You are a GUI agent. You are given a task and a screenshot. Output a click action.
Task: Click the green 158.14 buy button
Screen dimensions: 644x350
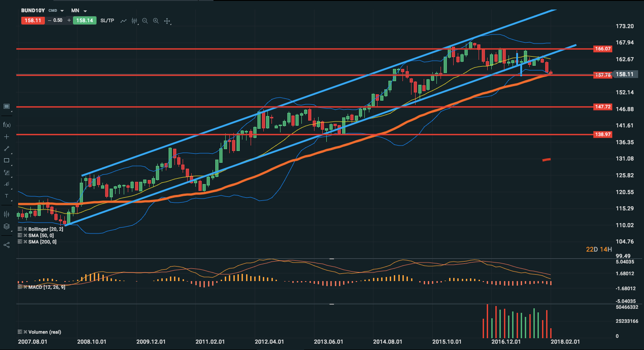(85, 20)
